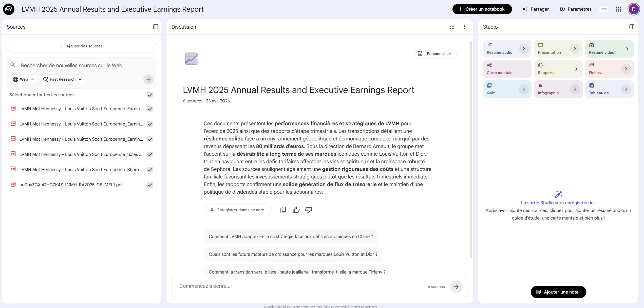Screen dimensions: 644x308
Task: Open Fiches options chevron
Action: click(x=626, y=69)
